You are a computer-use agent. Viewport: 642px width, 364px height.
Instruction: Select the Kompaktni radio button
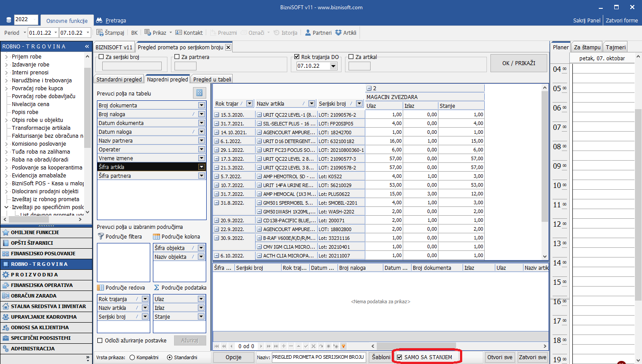tap(132, 357)
